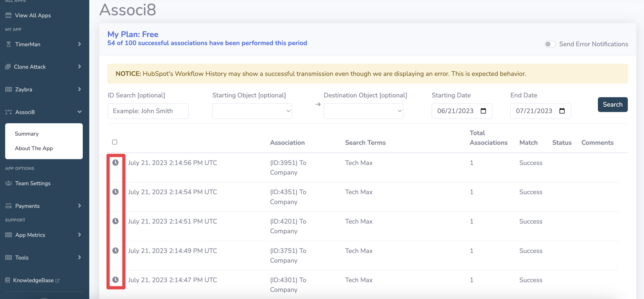This screenshot has height=299, width=644.
Task: Collapse the Associ8 section chevron
Action: 79,112
